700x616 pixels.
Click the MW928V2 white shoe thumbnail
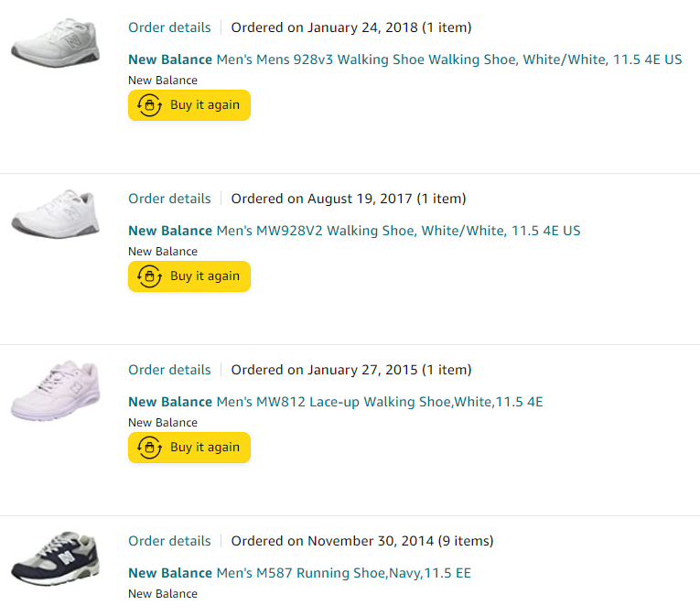pos(55,214)
